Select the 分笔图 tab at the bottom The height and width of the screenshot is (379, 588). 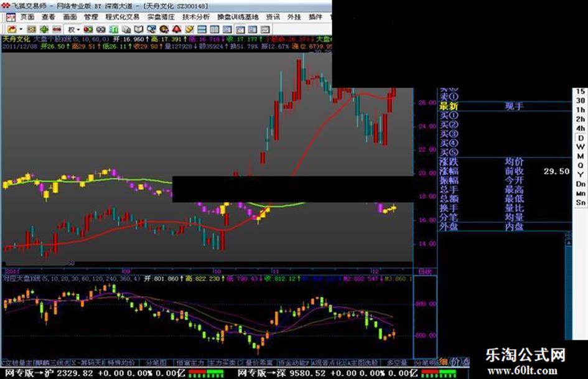156,362
